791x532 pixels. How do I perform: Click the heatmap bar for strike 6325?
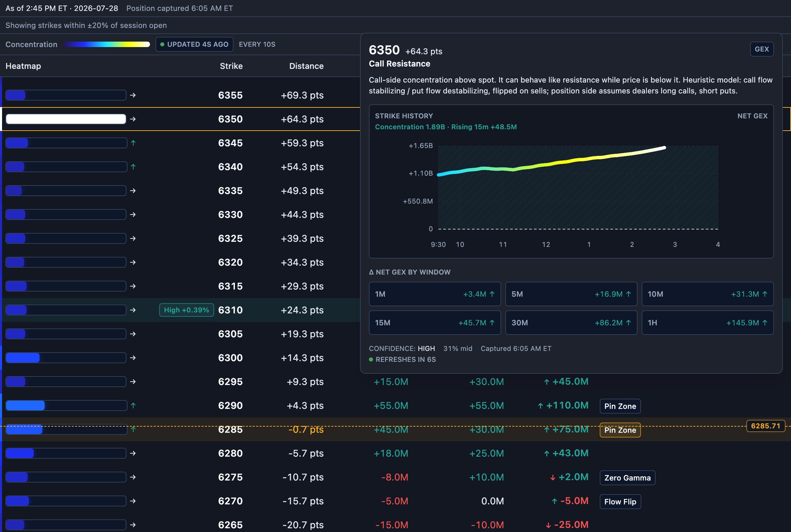(66, 238)
